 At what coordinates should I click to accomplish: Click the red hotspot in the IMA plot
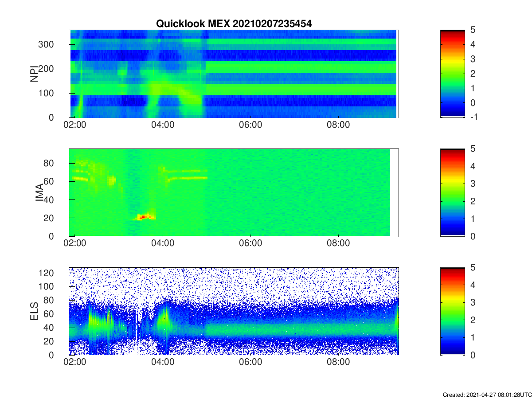click(x=144, y=217)
